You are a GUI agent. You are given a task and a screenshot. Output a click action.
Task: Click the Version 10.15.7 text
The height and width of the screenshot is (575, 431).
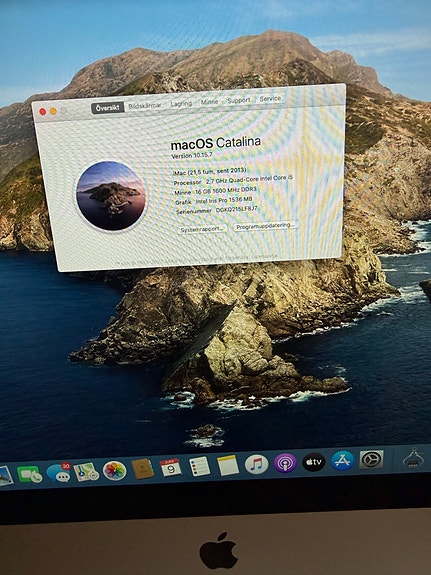coord(192,155)
